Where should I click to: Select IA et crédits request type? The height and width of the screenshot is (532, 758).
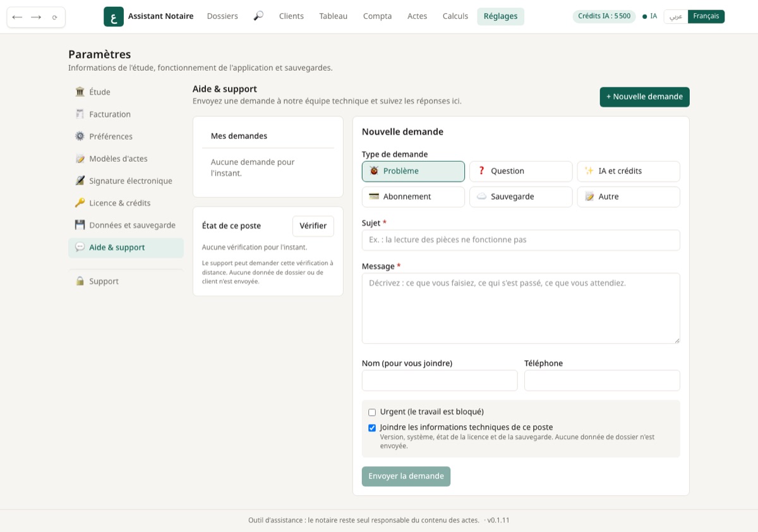[629, 171]
